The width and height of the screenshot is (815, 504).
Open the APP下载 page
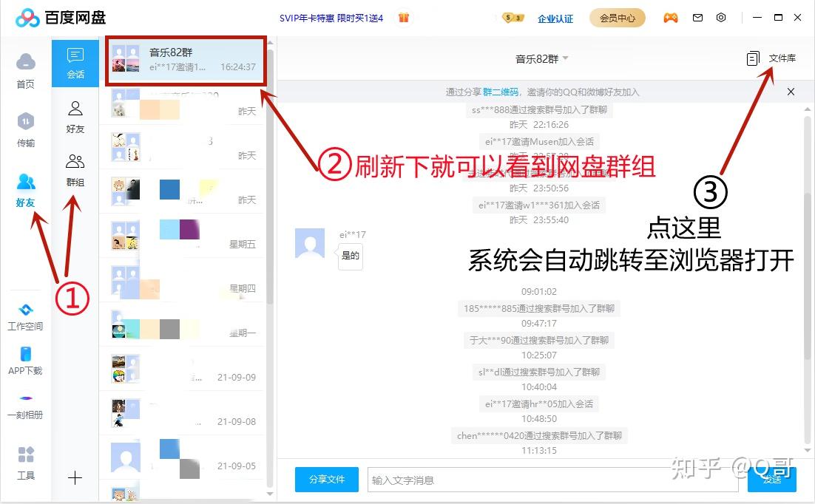(x=25, y=361)
